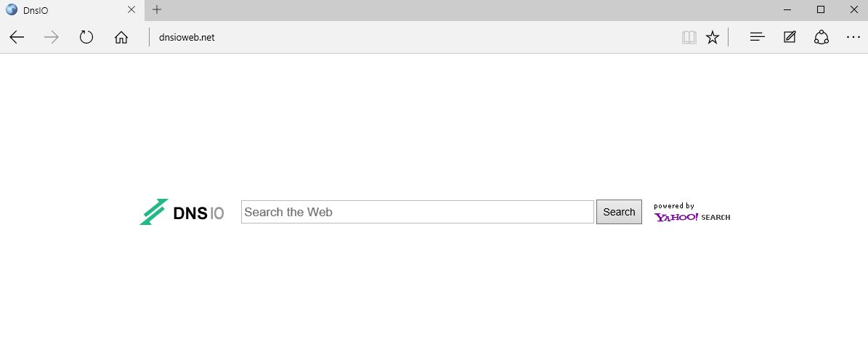Add page to favorites star

pyautogui.click(x=713, y=37)
